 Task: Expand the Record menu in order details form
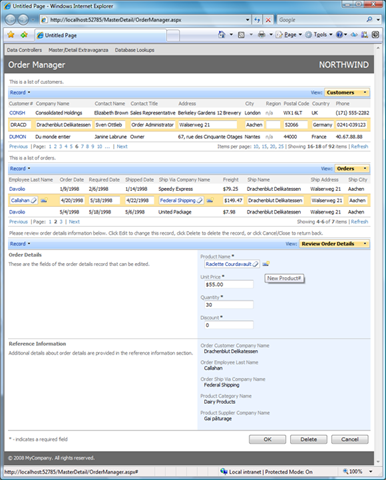click(x=20, y=244)
